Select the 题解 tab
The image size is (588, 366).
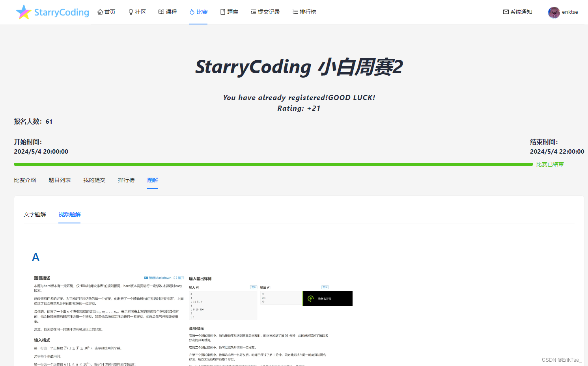tap(153, 180)
